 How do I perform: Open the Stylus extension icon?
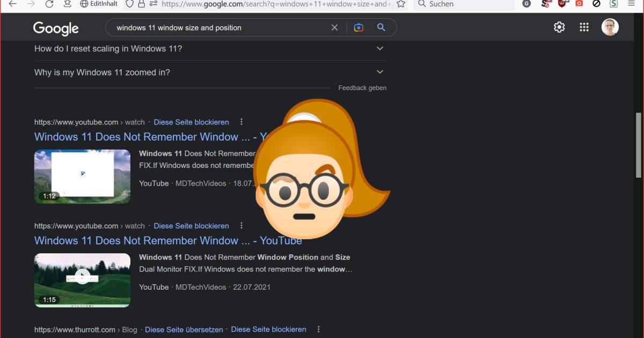615,4
